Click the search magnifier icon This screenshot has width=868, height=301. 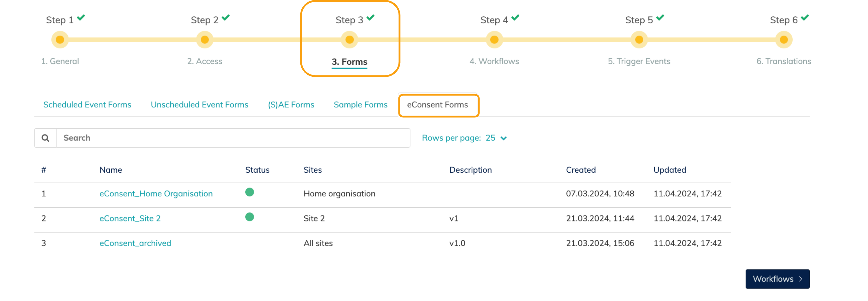pos(45,138)
